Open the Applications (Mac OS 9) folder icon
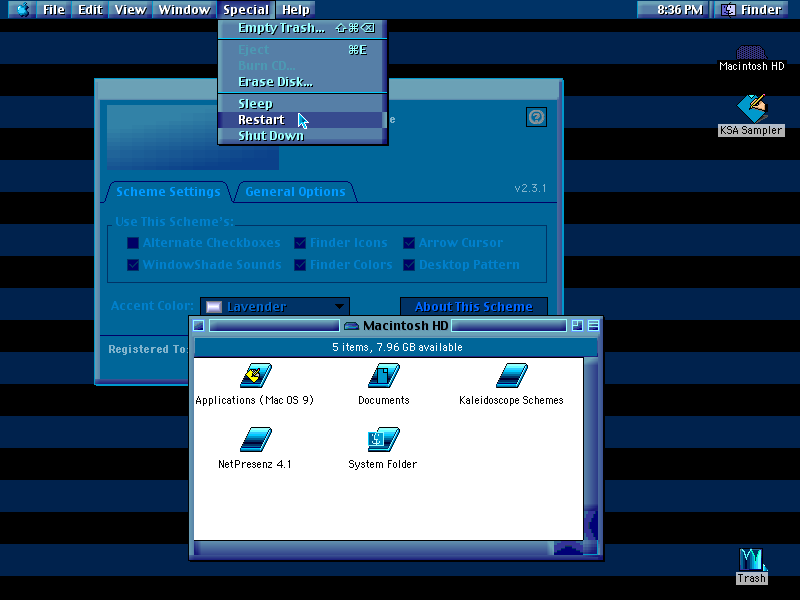 tap(256, 376)
